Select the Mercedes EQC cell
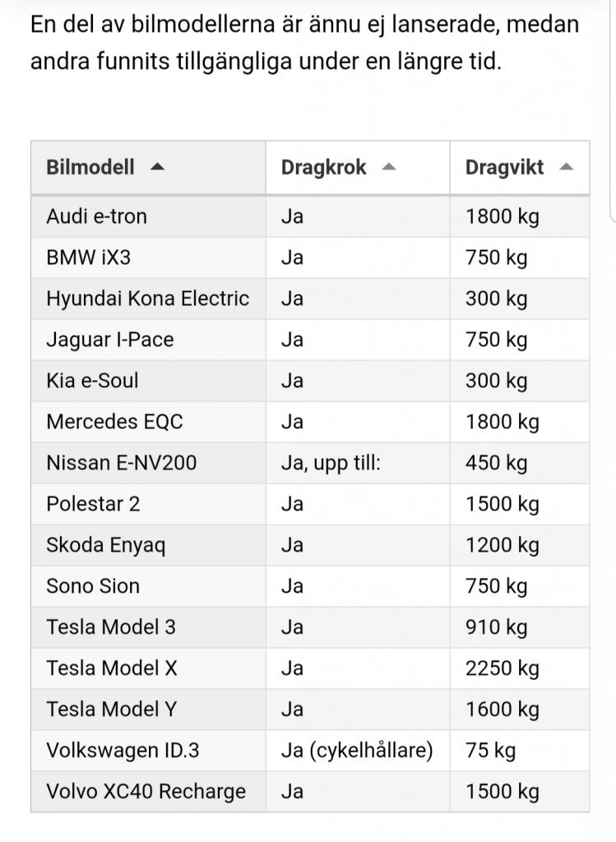 tap(148, 422)
